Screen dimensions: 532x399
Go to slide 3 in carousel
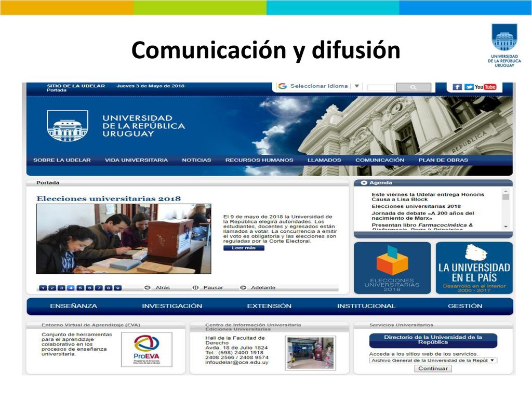click(x=61, y=288)
